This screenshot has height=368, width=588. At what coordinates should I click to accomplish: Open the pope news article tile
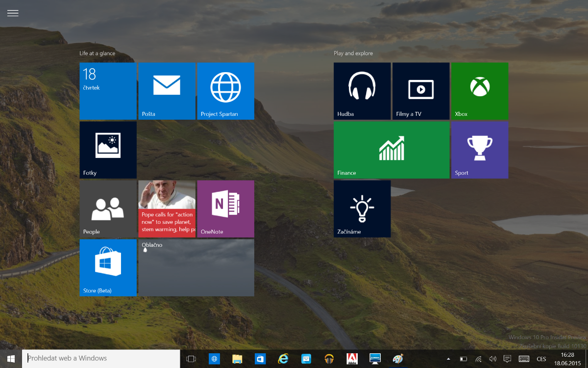point(167,209)
